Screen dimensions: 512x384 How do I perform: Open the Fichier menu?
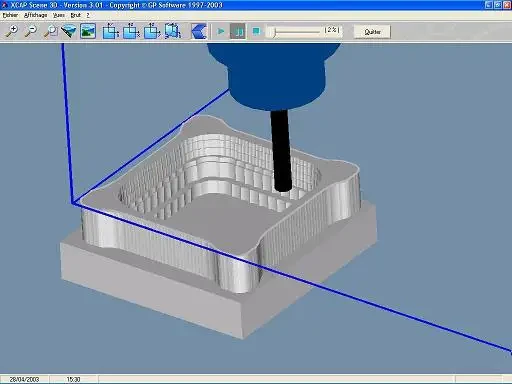(x=10, y=15)
